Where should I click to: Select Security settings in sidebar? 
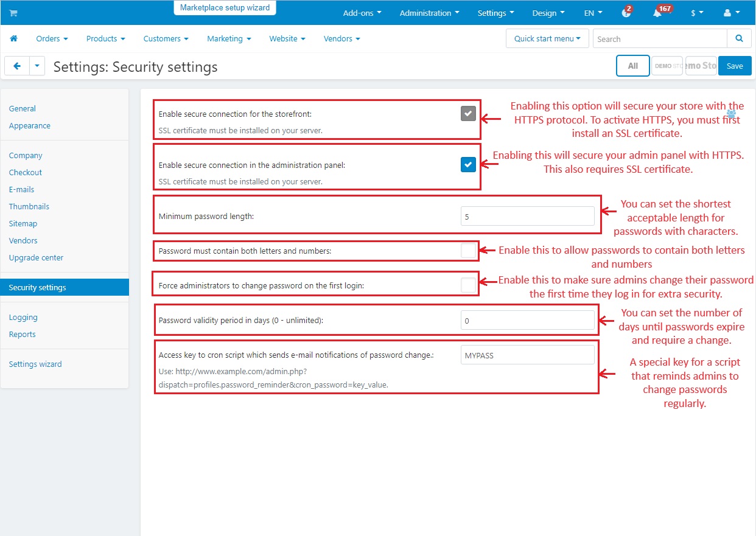click(65, 287)
